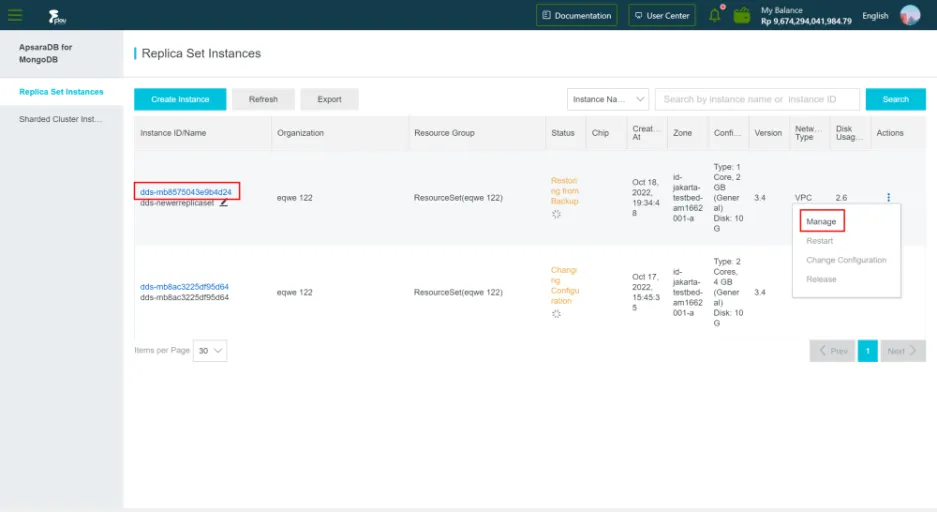Select Manage from the actions menu
Viewport: 937px width, 512px height.
[x=822, y=221]
